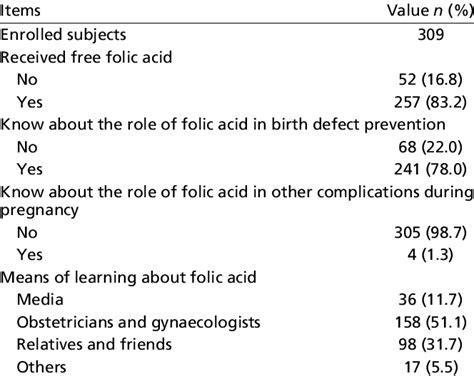Click the Received free folic acid heading

point(86,57)
